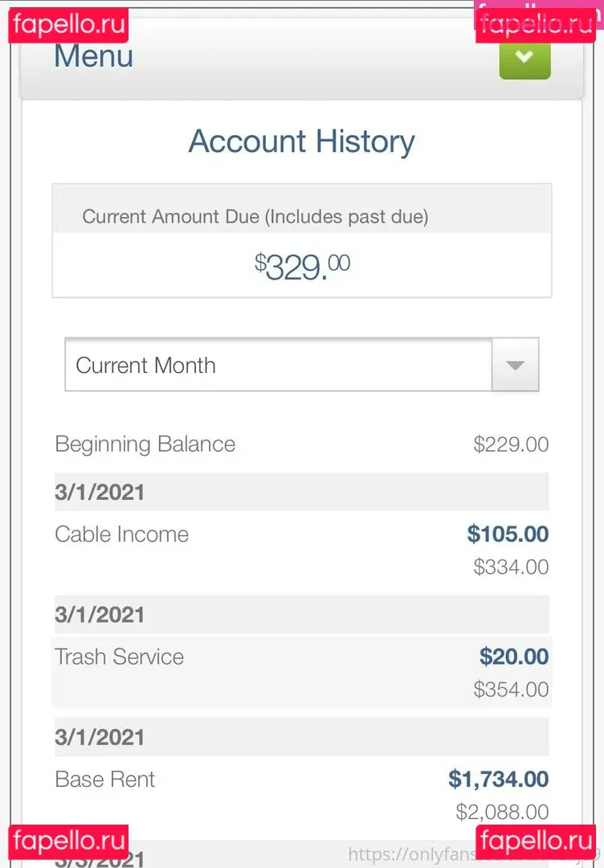This screenshot has width=604, height=868.
Task: Click the Current Month dropdown arrow
Action: point(515,365)
